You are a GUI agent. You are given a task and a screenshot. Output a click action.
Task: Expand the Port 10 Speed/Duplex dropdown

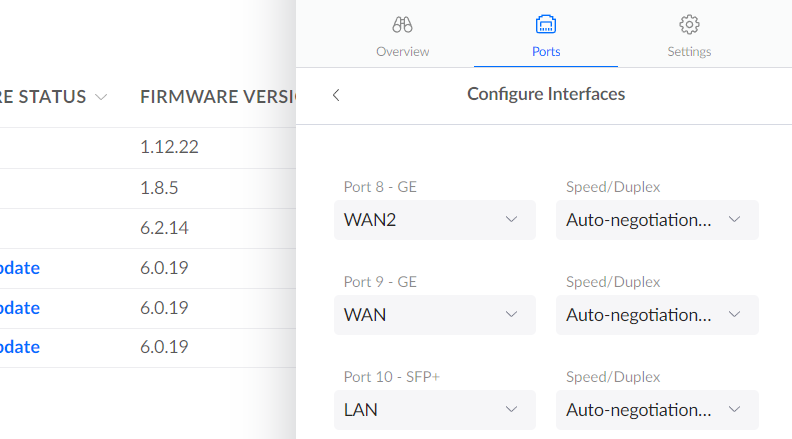(656, 409)
